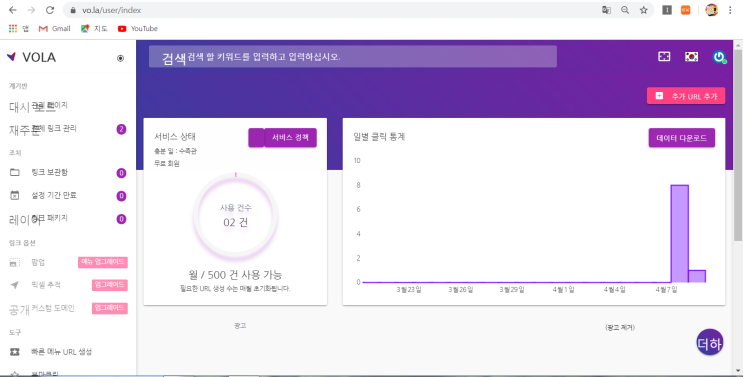Click the calendar icon in sidebar

[15, 195]
